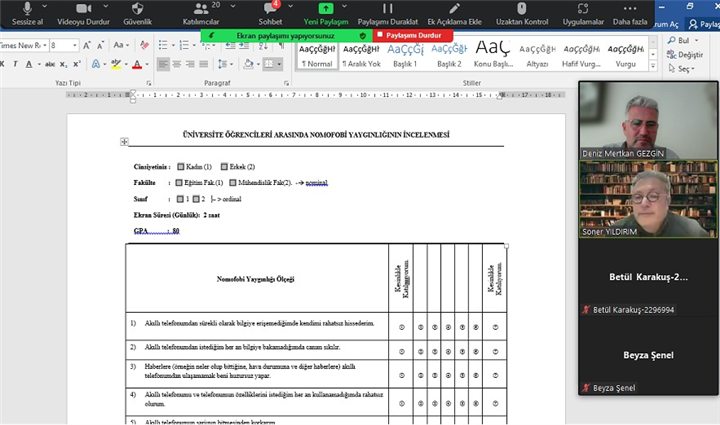This screenshot has height=425, width=720.
Task: Open Uzaktan Kontrol remote control
Action: (522, 14)
